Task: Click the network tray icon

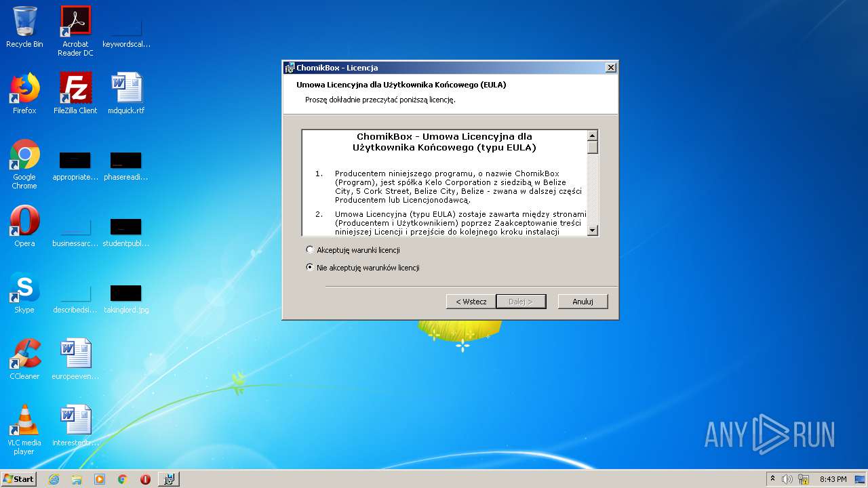Action: 804,479
